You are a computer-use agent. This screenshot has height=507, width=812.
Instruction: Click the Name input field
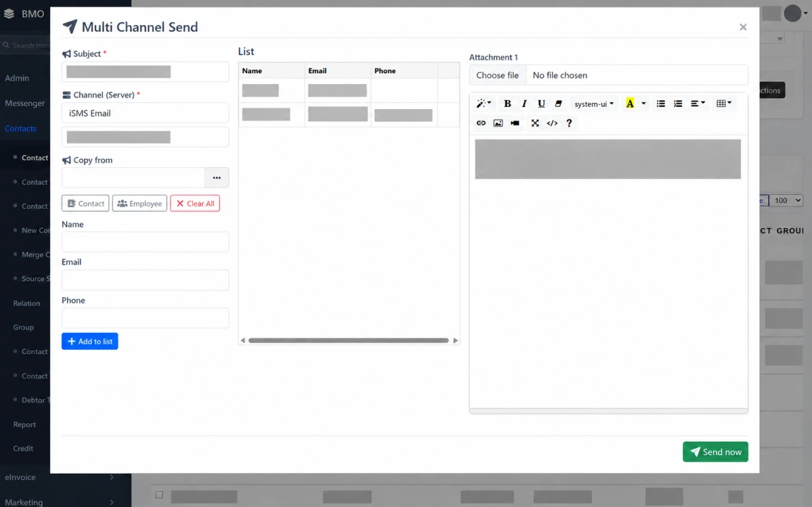[x=145, y=242]
